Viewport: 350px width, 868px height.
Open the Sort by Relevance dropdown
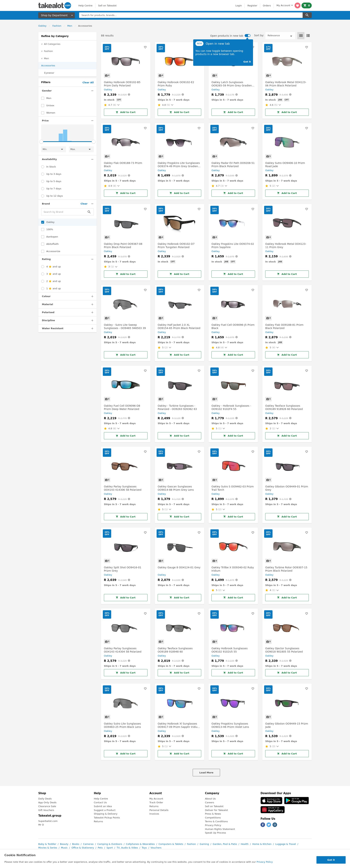pos(280,35)
